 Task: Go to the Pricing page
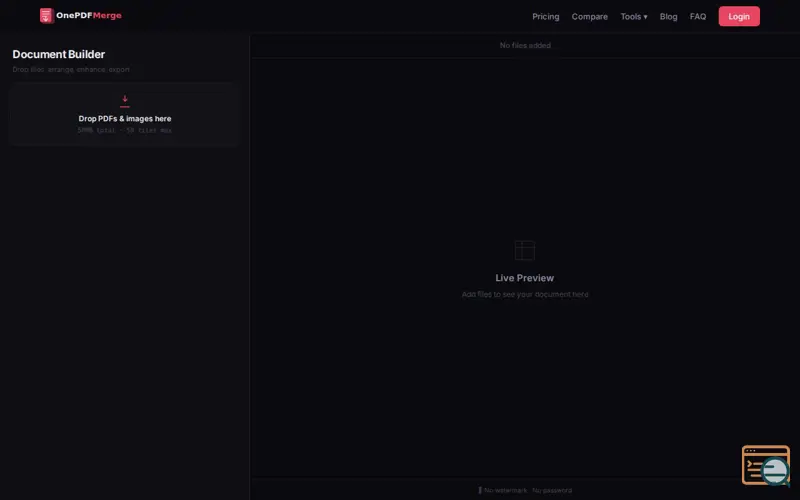tap(545, 16)
